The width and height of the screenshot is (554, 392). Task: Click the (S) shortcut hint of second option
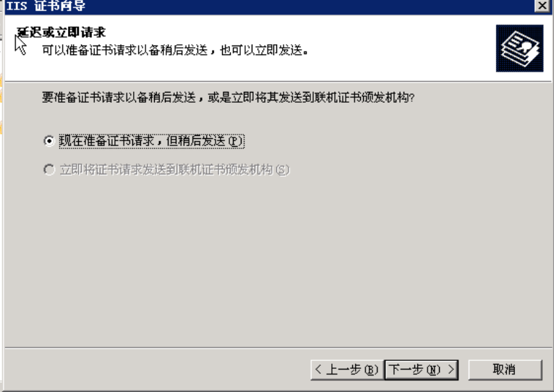282,170
